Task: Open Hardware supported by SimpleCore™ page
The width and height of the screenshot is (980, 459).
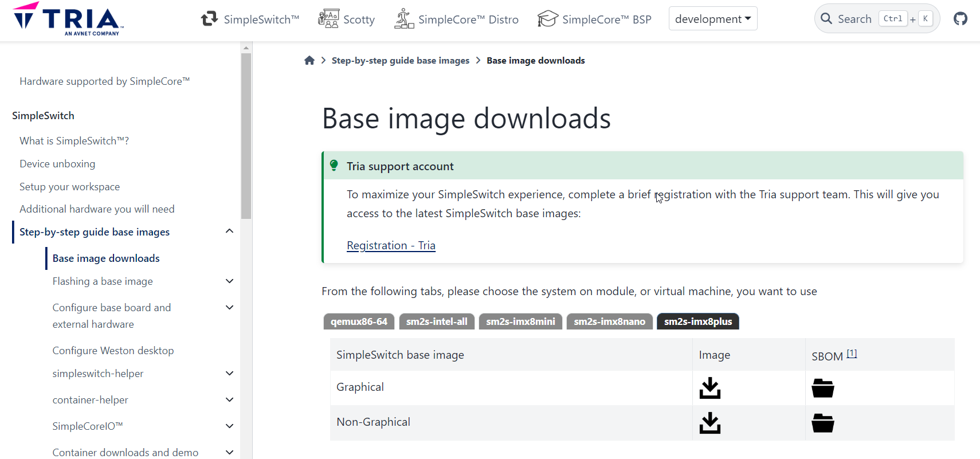Action: (104, 81)
